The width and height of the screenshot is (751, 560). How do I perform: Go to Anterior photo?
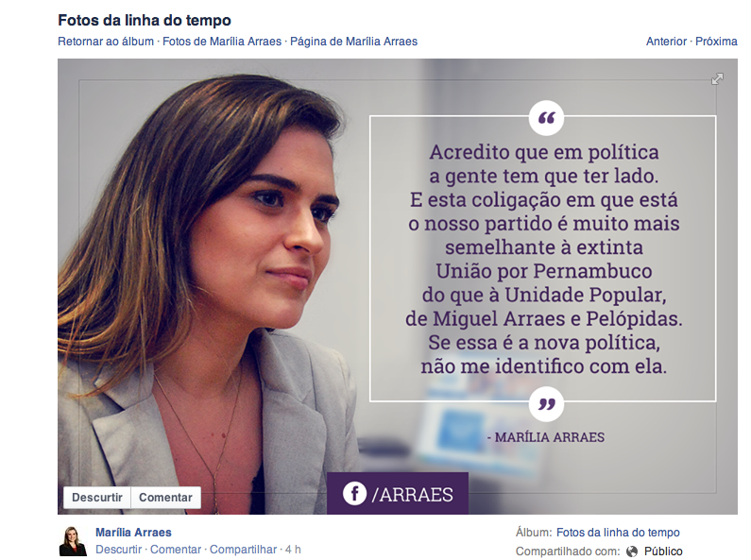[666, 42]
